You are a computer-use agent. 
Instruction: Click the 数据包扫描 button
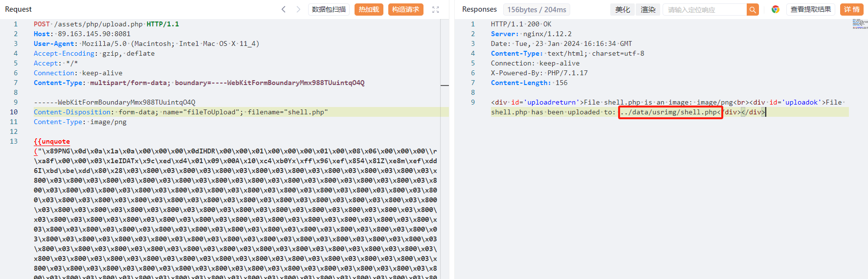tap(329, 9)
